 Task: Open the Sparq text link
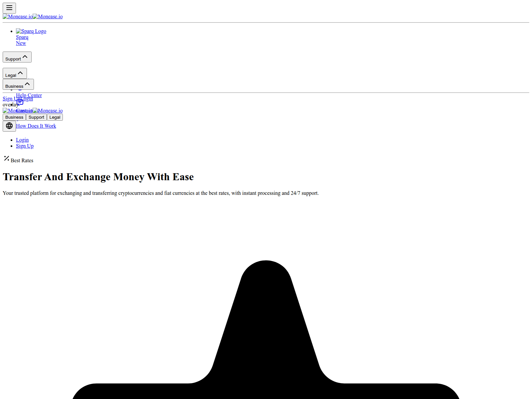click(x=22, y=37)
